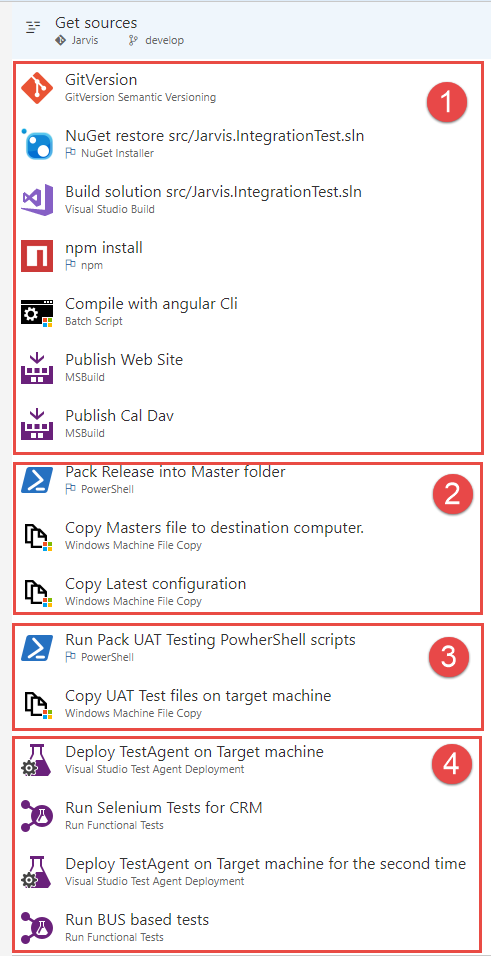Click the Compile with angular Cli batch icon

click(37, 312)
